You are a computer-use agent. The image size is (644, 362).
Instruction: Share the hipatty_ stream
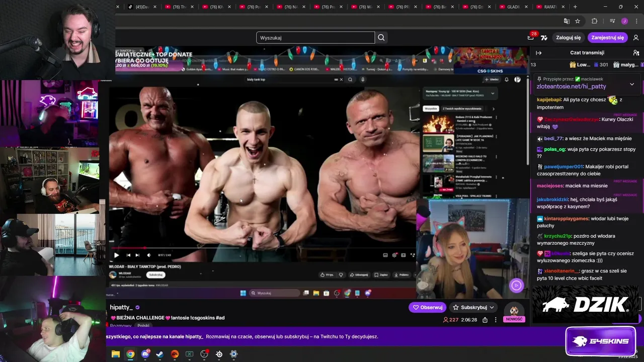click(485, 320)
